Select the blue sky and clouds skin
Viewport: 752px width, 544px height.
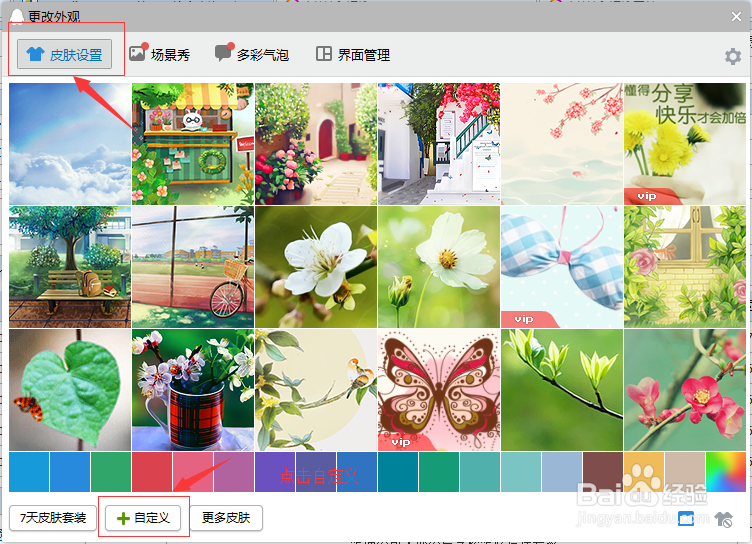(70, 144)
